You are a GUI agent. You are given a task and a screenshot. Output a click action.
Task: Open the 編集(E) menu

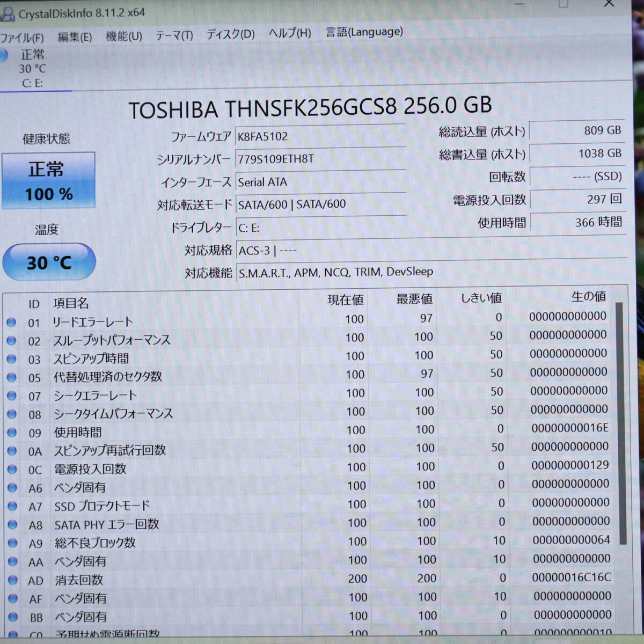tap(75, 37)
